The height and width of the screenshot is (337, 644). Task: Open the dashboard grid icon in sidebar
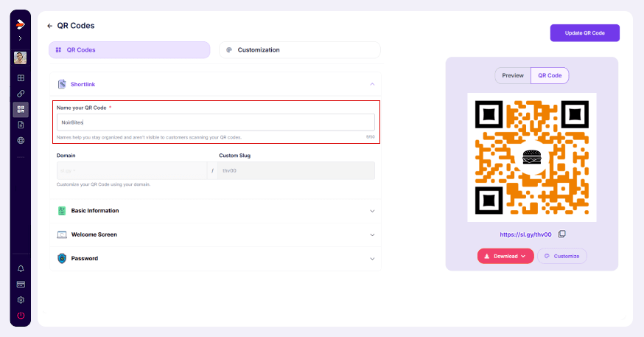point(21,78)
